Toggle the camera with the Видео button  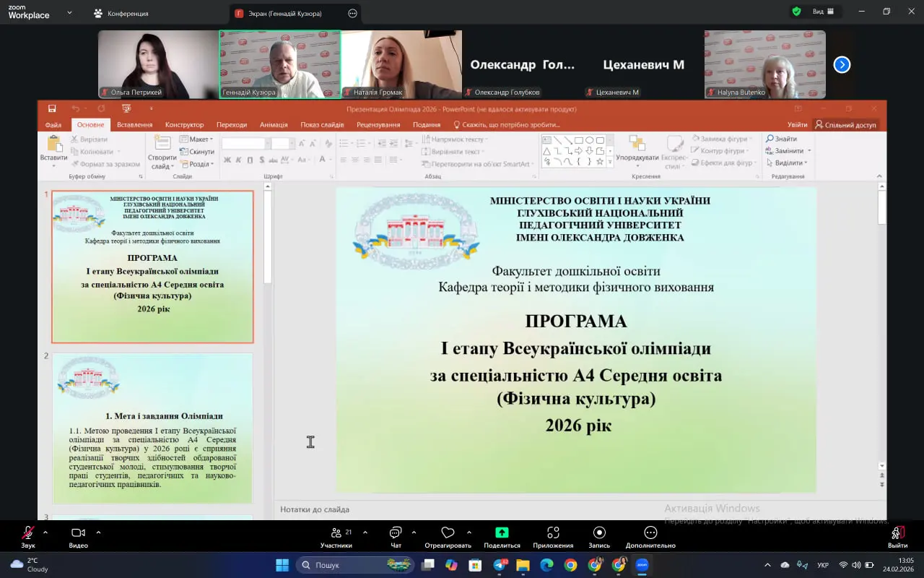click(78, 533)
